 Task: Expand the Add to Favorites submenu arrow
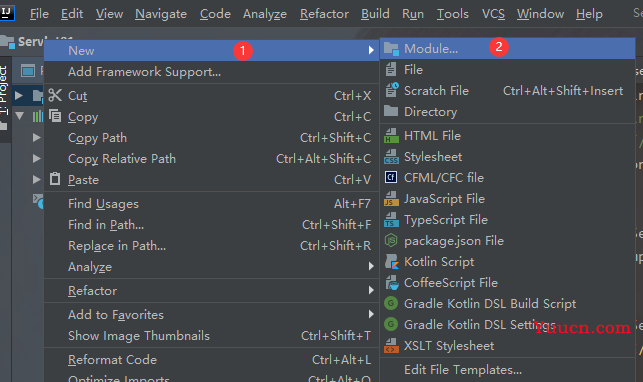371,314
